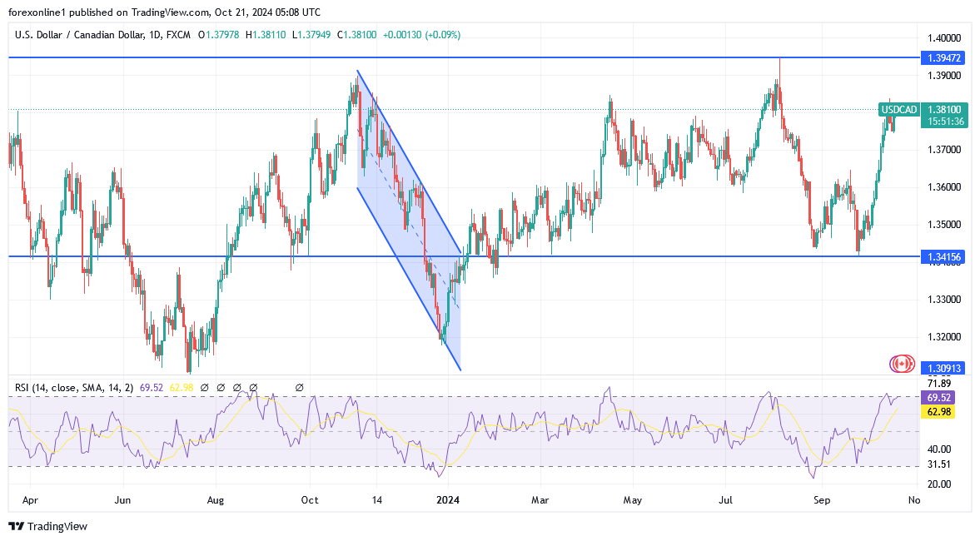Click the purple RSI axis tag 69.52

coord(938,398)
